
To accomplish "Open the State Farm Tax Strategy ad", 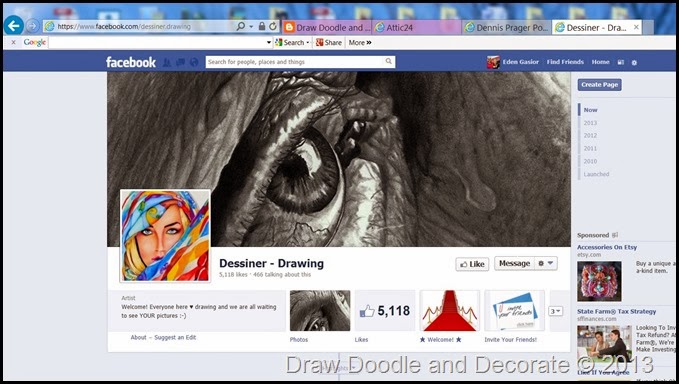I will tap(616, 311).
